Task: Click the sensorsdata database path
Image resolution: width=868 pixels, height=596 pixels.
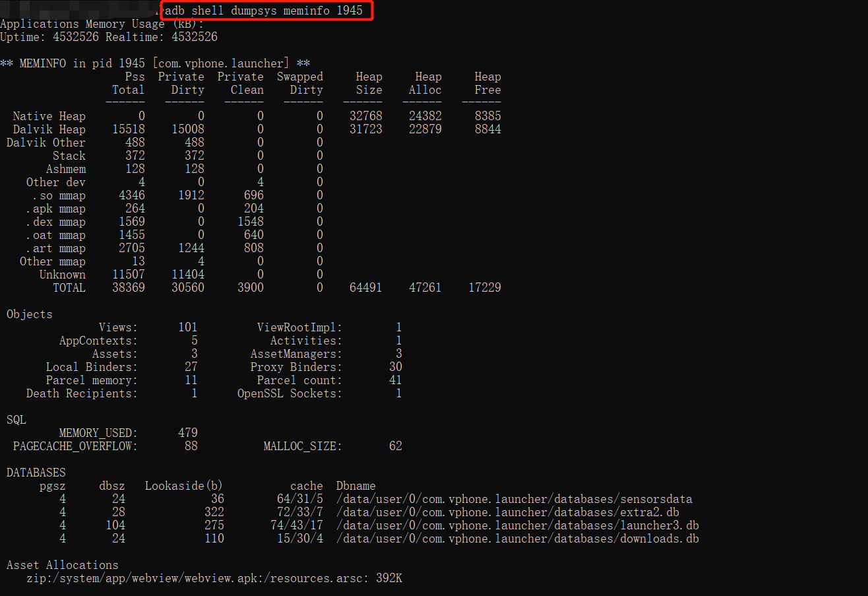Action: point(514,499)
